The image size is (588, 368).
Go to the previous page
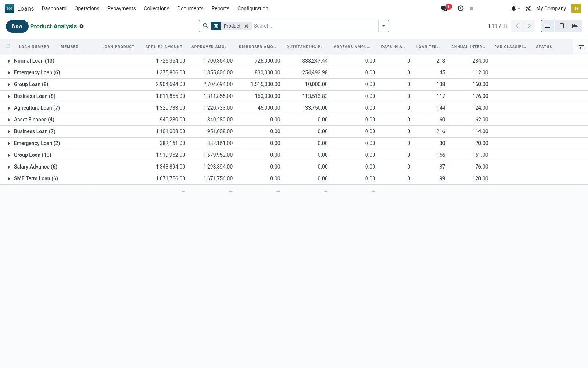point(517,26)
